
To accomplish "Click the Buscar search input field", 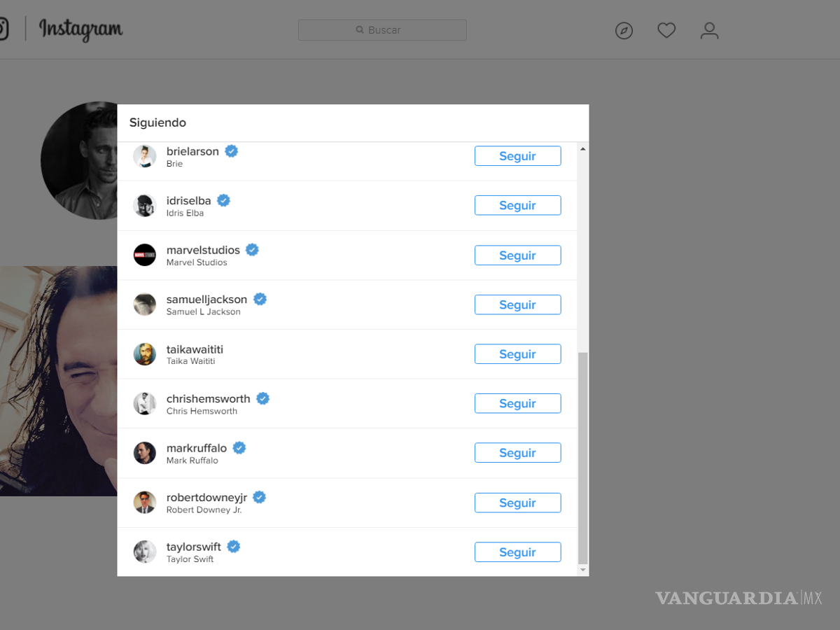I will tap(382, 29).
